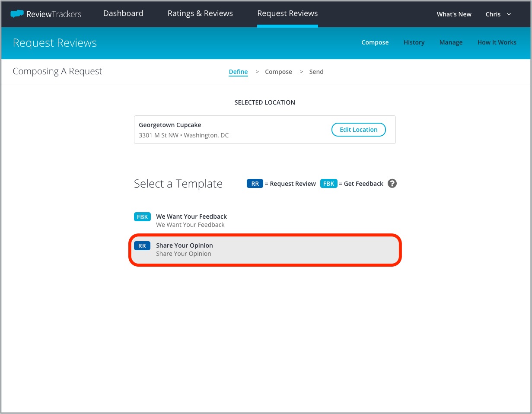Click the Chris username
This screenshot has height=414, width=532.
point(493,14)
